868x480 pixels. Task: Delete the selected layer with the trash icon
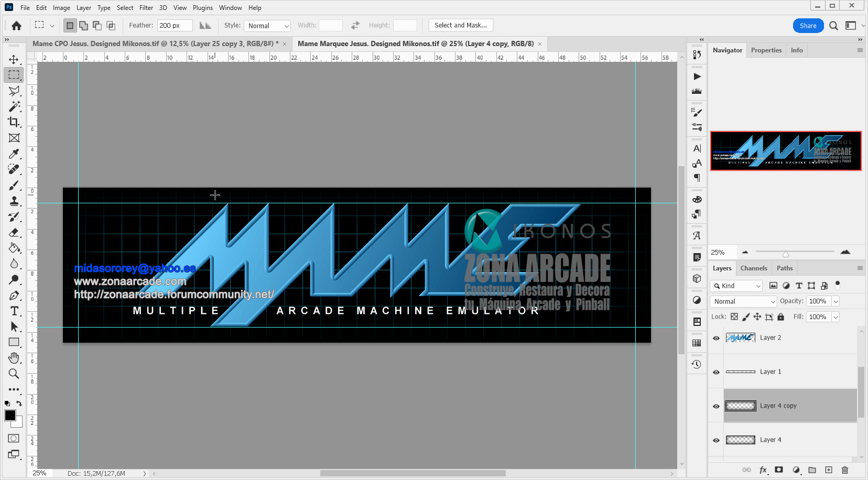pyautogui.click(x=845, y=470)
